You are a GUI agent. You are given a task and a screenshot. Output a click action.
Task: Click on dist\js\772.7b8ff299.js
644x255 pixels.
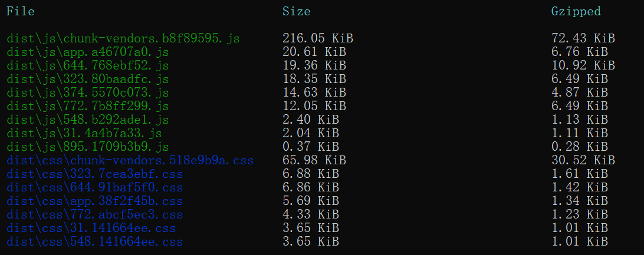click(x=87, y=106)
